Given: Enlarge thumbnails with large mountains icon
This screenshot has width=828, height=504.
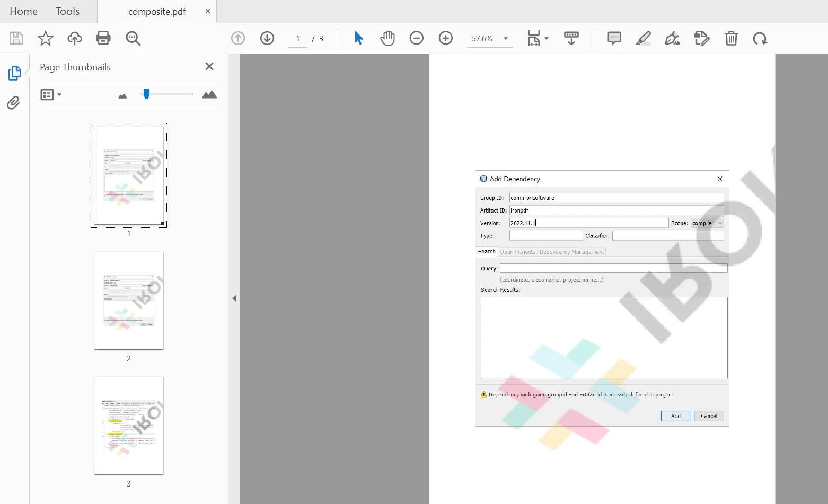Looking at the screenshot, I should click(209, 94).
